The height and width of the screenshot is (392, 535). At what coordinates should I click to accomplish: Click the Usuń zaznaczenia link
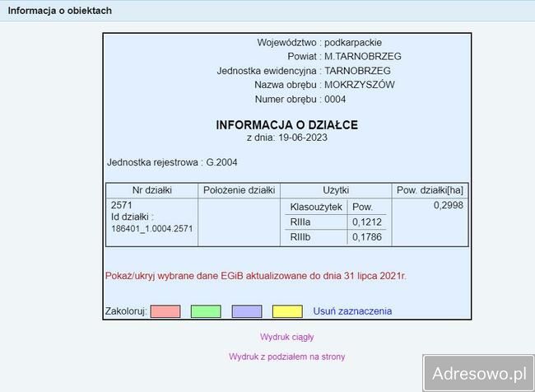[x=352, y=311]
